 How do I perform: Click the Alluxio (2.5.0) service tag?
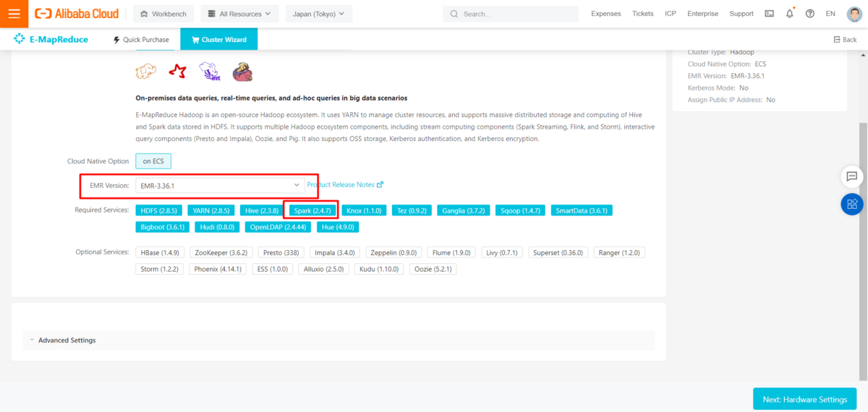click(x=323, y=269)
